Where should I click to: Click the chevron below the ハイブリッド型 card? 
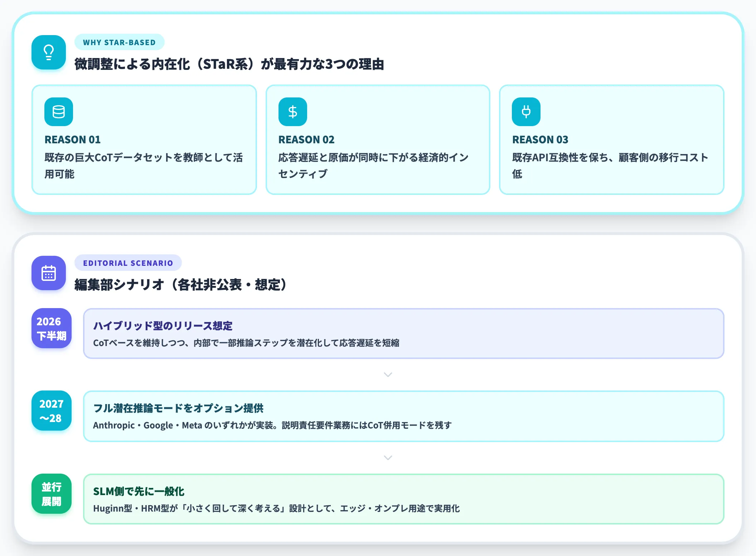388,375
